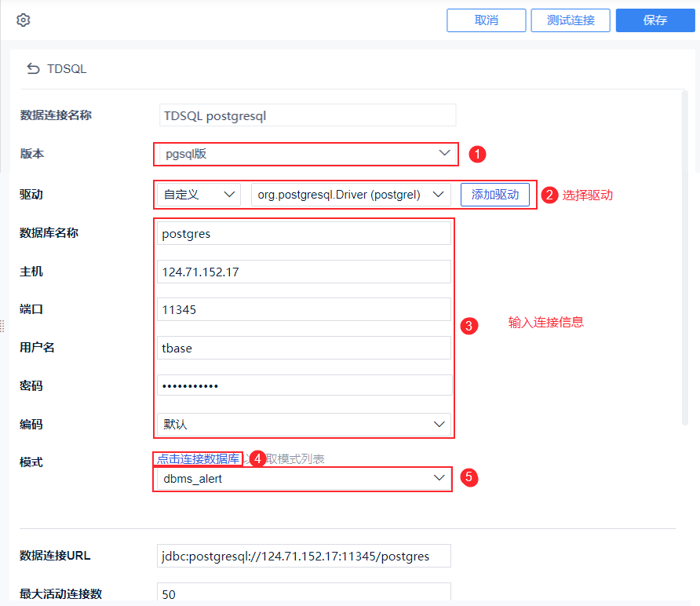Click the 主机 field with 124.71.152.17
700x606 pixels.
tap(304, 272)
